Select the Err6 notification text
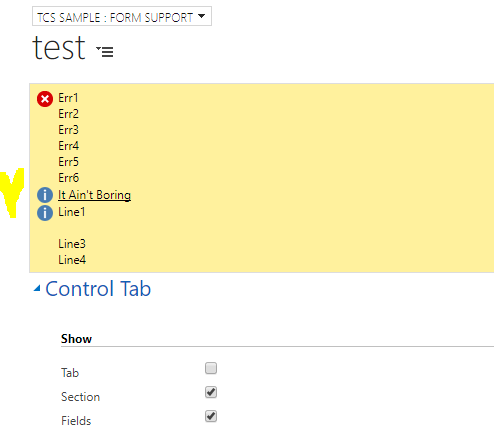 (x=68, y=178)
